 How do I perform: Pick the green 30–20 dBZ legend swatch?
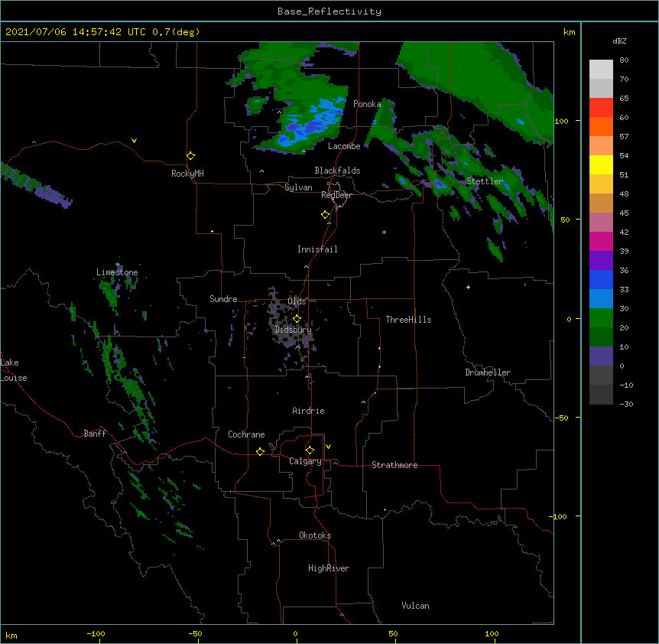coord(601,318)
